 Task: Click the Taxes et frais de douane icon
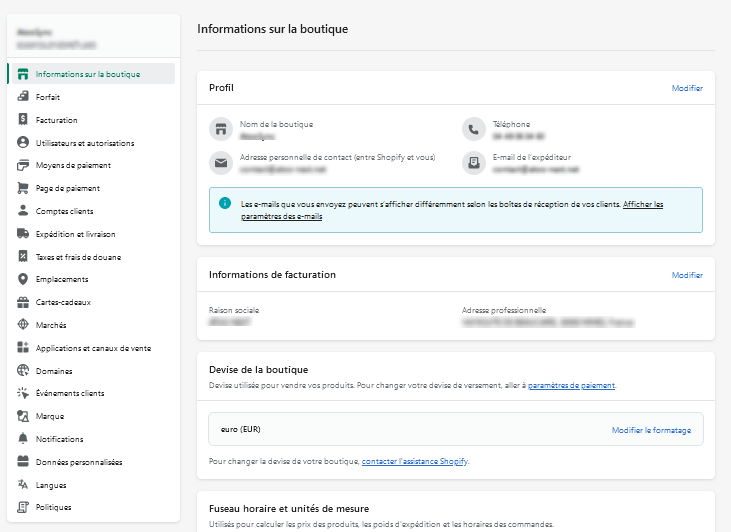[x=23, y=256]
